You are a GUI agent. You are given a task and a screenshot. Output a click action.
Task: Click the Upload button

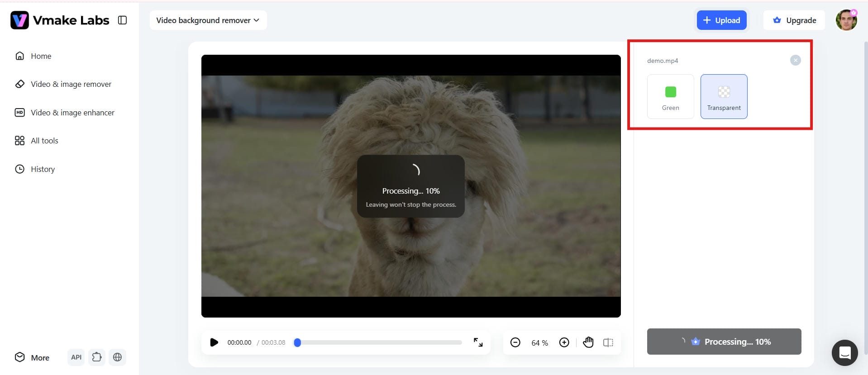722,20
